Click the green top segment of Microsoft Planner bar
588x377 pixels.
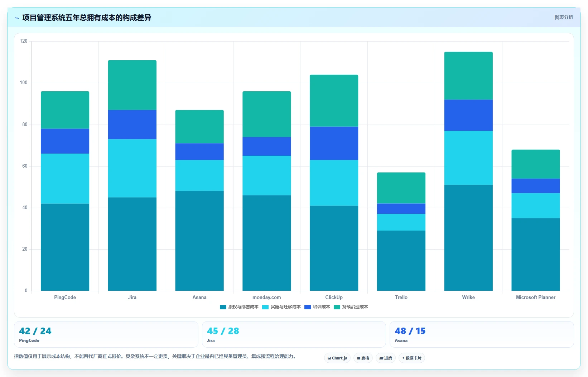point(536,164)
